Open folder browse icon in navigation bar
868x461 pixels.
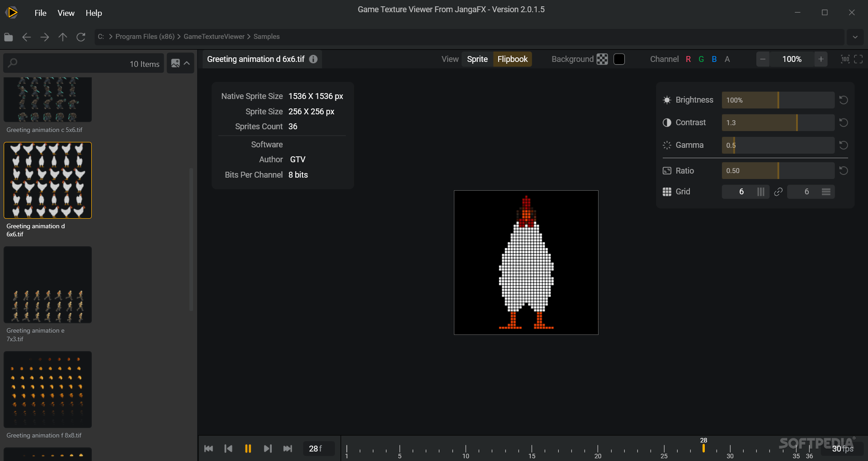point(9,37)
